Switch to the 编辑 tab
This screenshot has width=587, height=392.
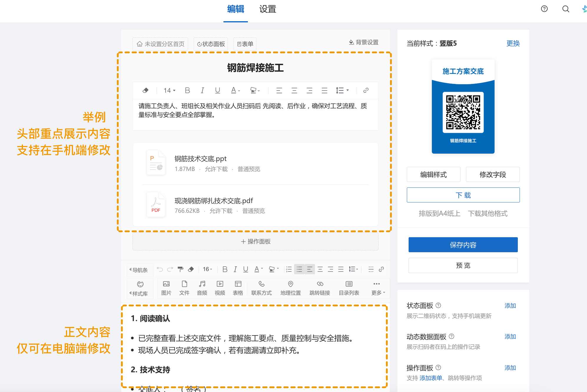pyautogui.click(x=236, y=9)
